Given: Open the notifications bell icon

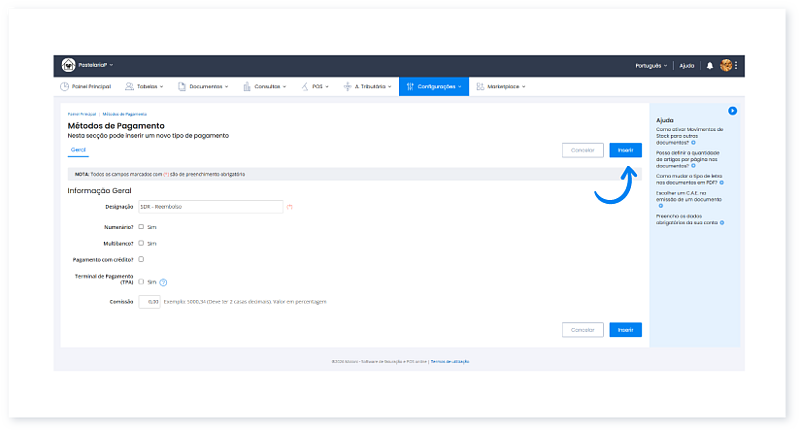Looking at the screenshot, I should pos(710,65).
